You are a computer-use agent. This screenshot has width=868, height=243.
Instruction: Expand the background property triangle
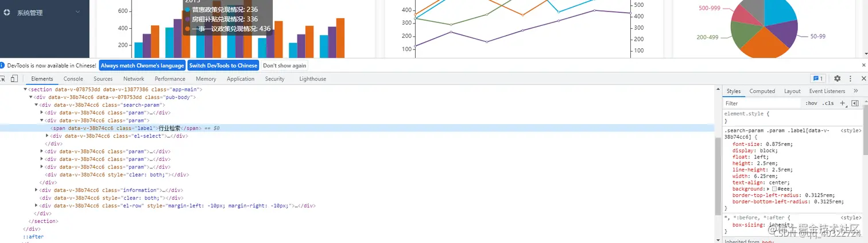pos(768,189)
